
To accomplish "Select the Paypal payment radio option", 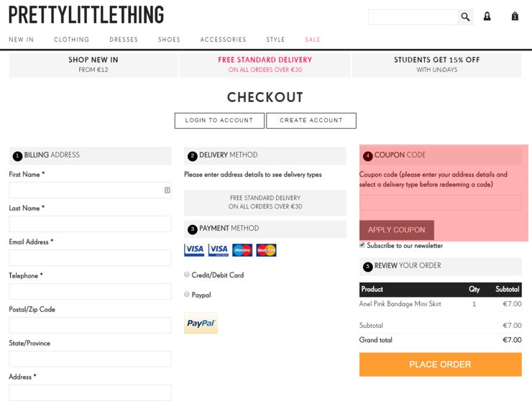I will [187, 294].
